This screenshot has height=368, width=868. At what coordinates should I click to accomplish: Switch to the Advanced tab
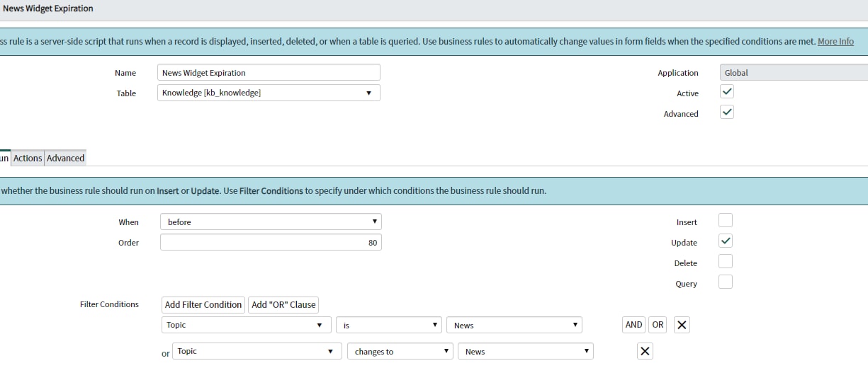click(66, 158)
